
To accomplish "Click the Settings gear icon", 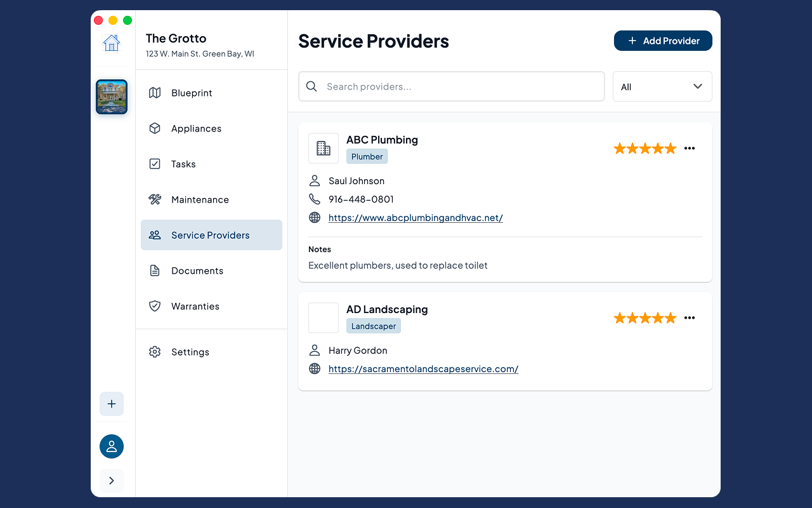I will [x=155, y=352].
